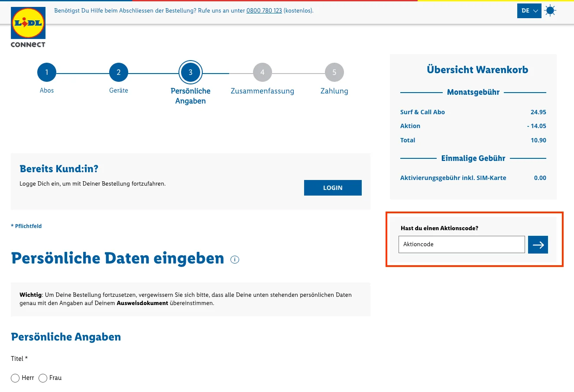Select step 3 Persönliche Angaben
Screen dimensions: 574x392
[x=191, y=72]
